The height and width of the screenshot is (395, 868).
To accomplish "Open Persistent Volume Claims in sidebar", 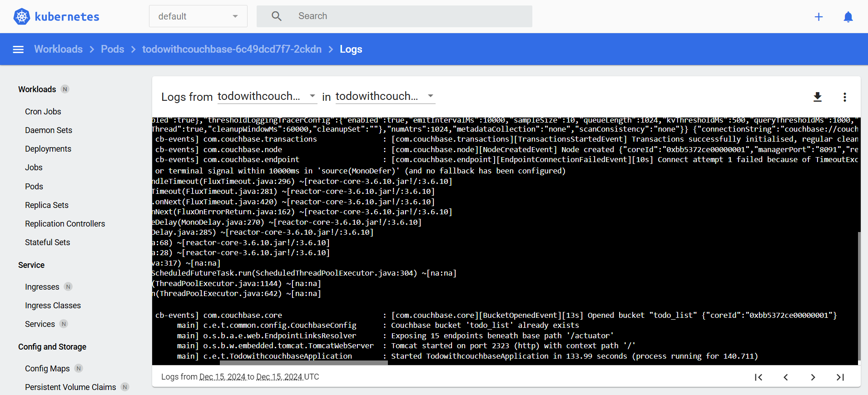I will (70, 387).
